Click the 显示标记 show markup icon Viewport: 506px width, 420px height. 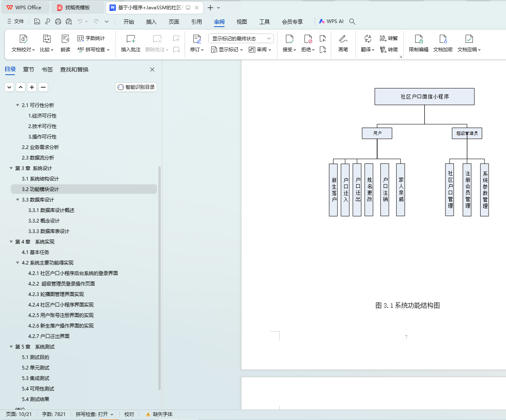click(214, 50)
